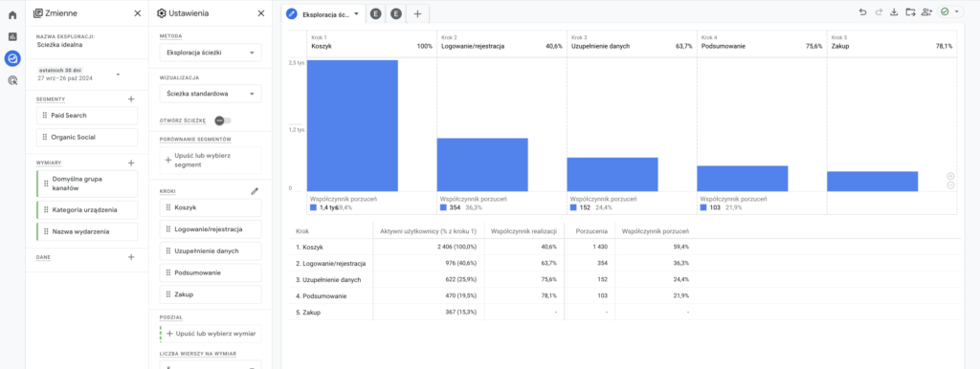Grab drag handle of Zakup step
This screenshot has height=369, width=980.
tap(168, 294)
